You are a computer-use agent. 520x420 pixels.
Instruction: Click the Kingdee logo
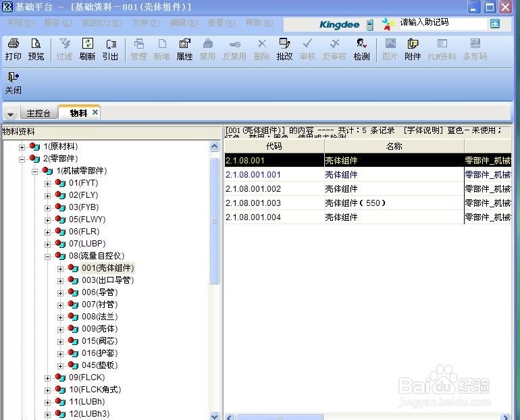339,24
